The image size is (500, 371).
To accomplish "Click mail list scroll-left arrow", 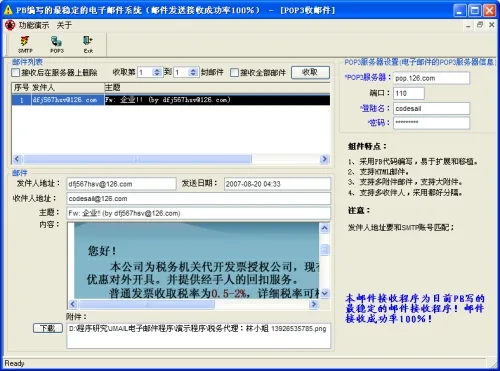I will click(x=17, y=159).
